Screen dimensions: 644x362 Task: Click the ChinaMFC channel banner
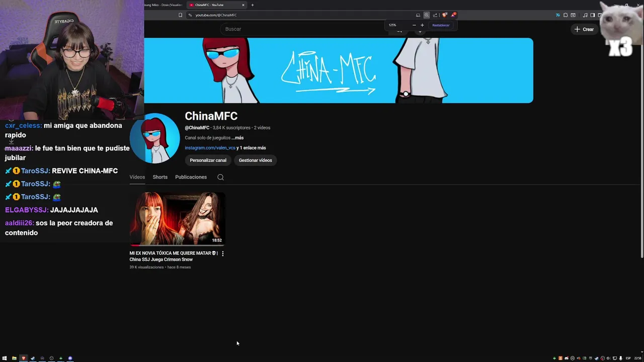coord(339,70)
